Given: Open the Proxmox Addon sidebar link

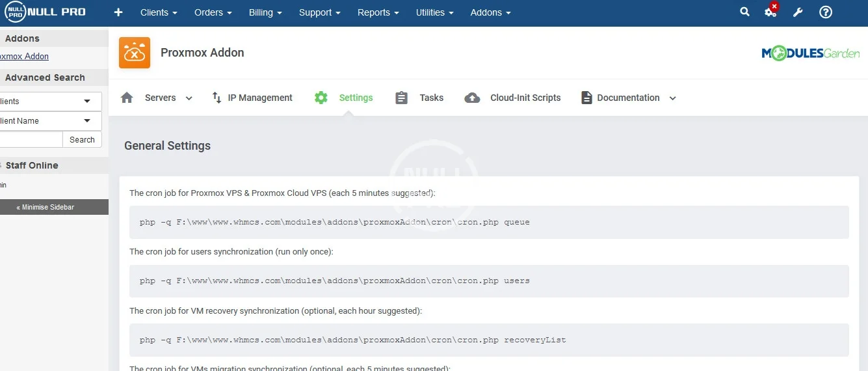Looking at the screenshot, I should [24, 57].
